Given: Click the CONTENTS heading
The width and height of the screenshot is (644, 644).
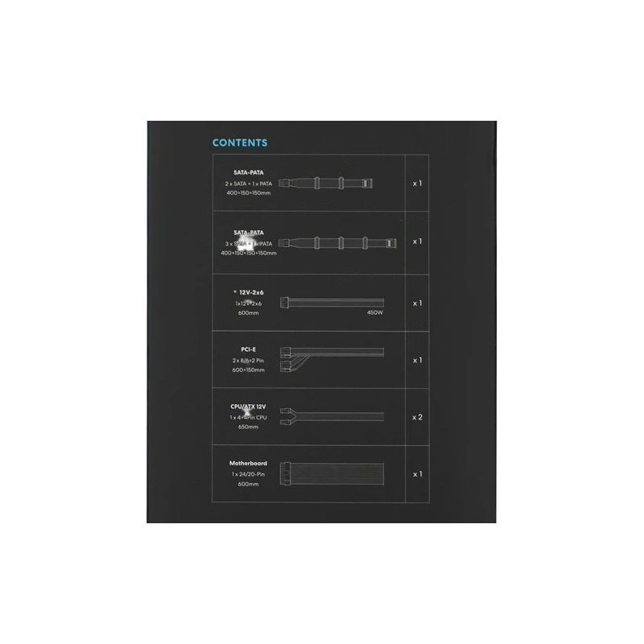Looking at the screenshot, I should [240, 143].
